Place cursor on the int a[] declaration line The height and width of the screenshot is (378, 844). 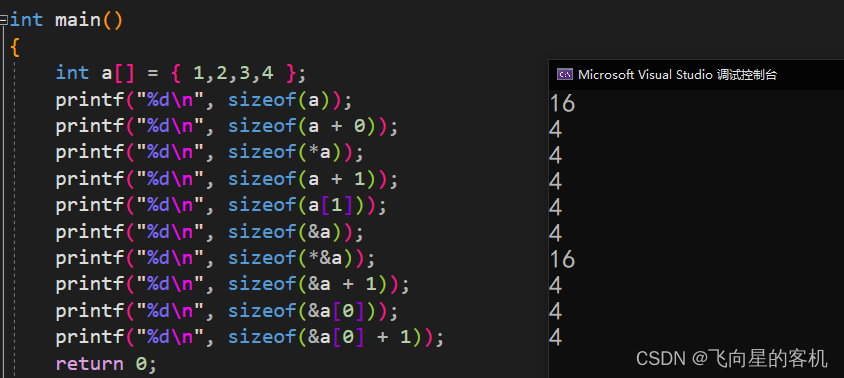click(x=181, y=73)
